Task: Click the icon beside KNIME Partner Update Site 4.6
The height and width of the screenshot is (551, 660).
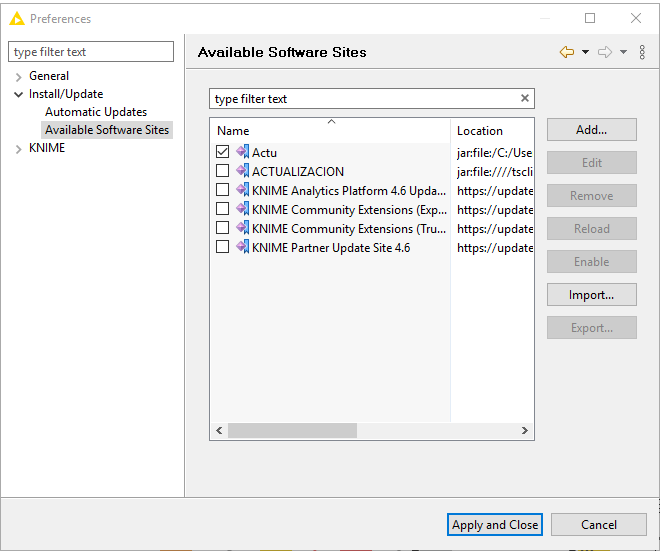Action: tap(242, 247)
